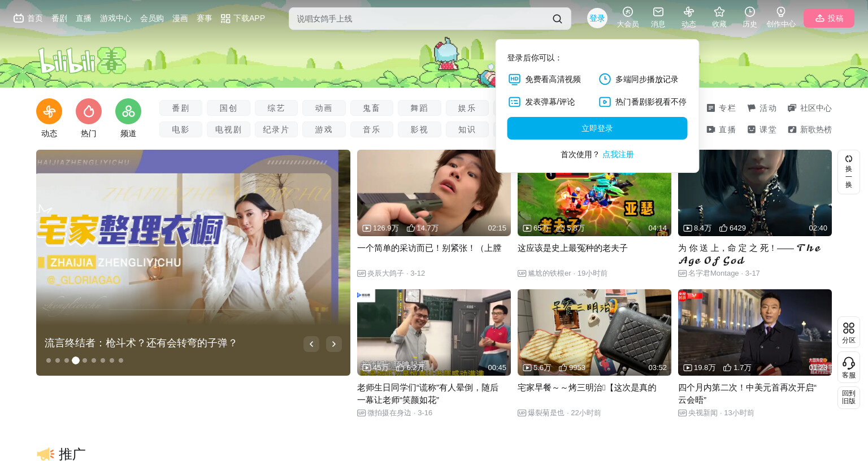Open the 消息 messages icon

[x=658, y=17]
